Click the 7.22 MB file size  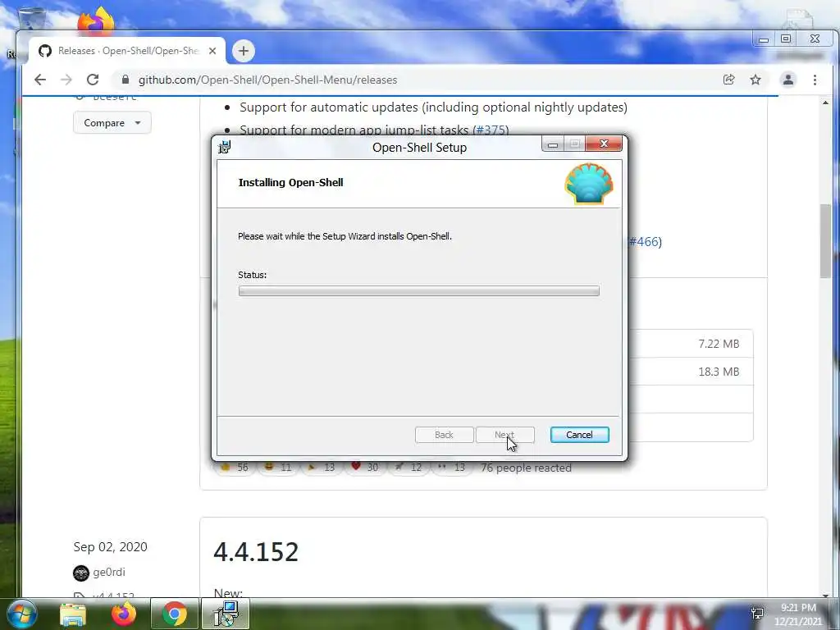719,344
